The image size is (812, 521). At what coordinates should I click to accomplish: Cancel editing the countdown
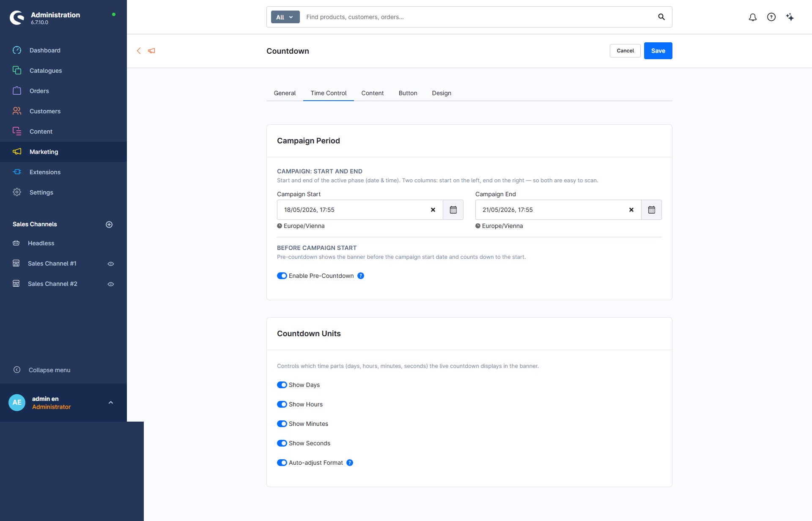click(625, 51)
